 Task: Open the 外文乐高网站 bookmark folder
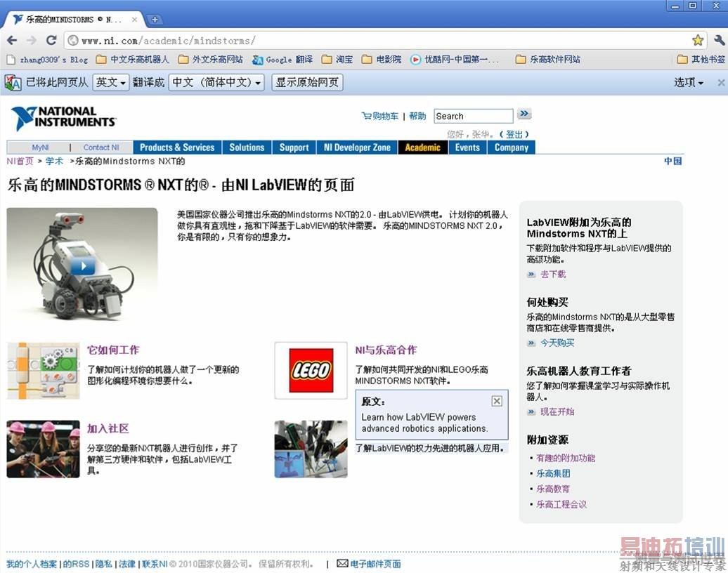pos(210,60)
